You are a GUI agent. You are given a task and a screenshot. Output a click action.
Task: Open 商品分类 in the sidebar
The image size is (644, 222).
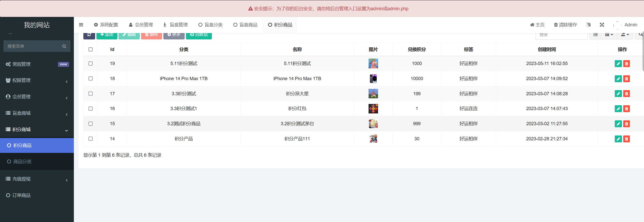[x=22, y=162]
